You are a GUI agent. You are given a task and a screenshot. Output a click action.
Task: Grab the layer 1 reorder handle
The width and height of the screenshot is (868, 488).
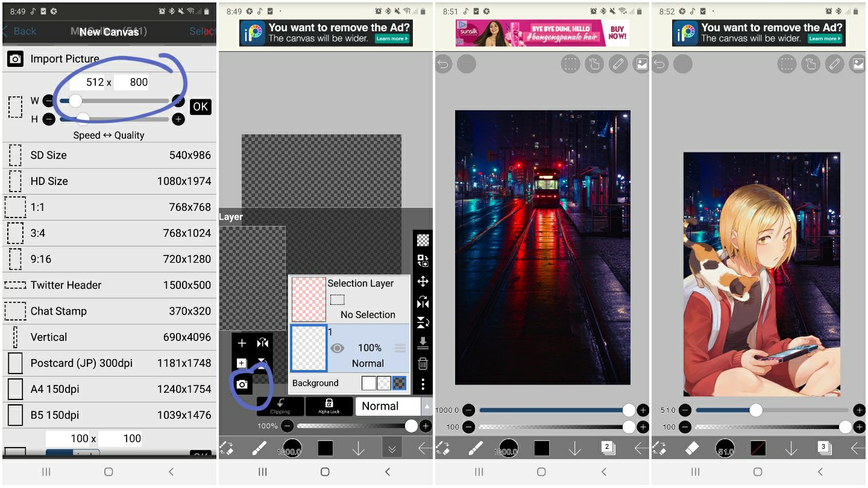(400, 348)
